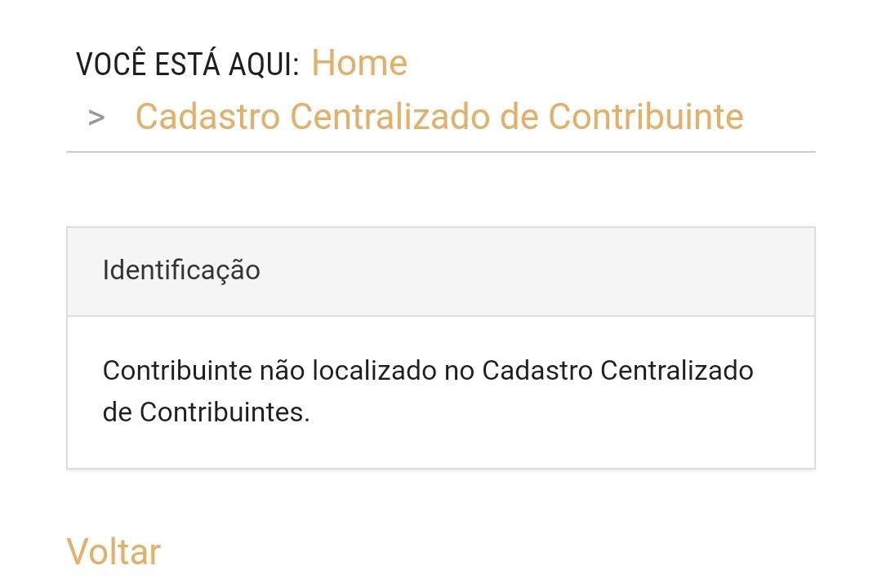882x588 pixels.
Task: Click the breadcrumb '>' separator arrow
Action: (x=96, y=118)
